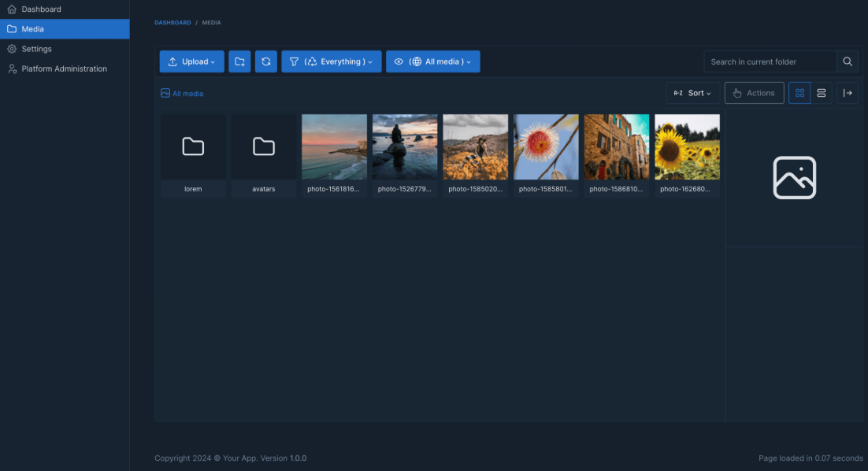Screen dimensions: 868x471
Task: Open the Everything filter dropdown
Action: (x=332, y=61)
